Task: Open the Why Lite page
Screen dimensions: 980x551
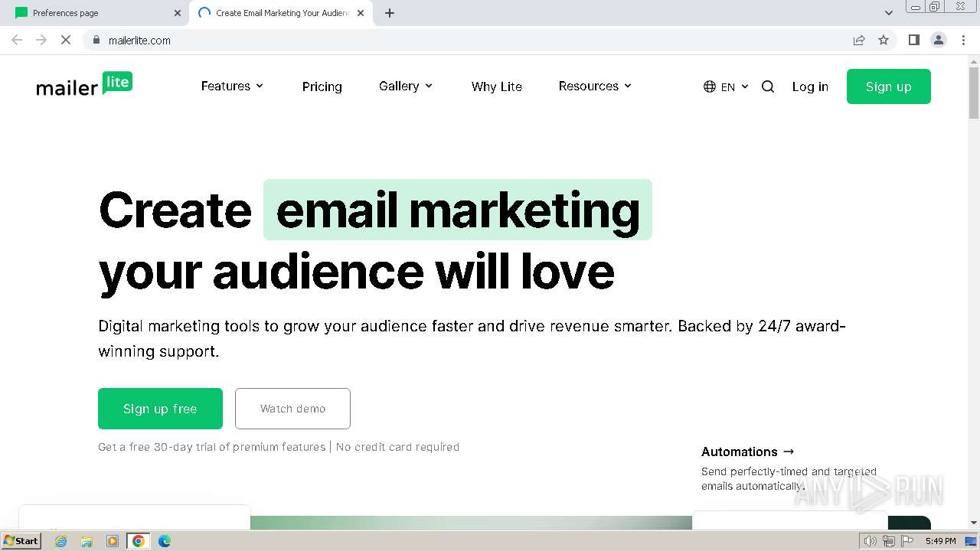Action: click(x=497, y=86)
